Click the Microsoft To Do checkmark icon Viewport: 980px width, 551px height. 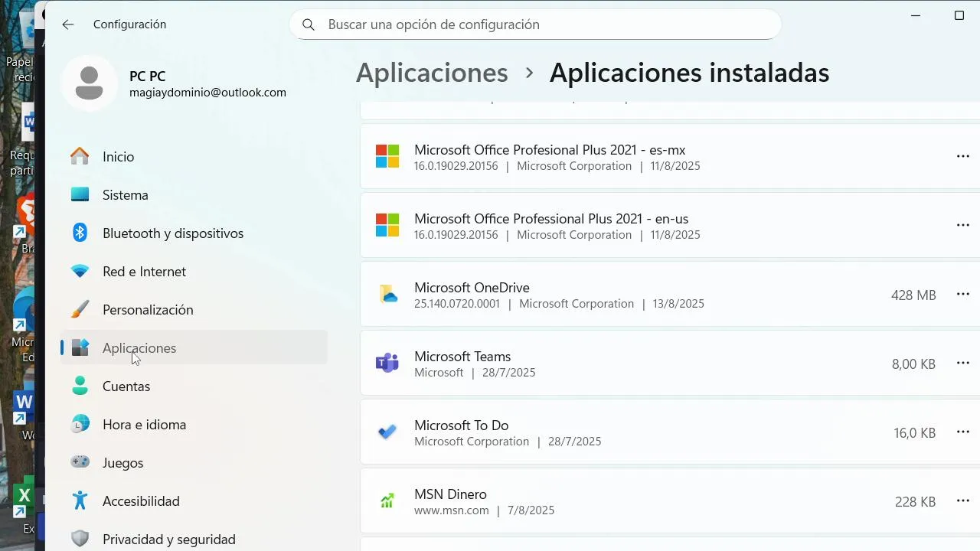point(387,432)
